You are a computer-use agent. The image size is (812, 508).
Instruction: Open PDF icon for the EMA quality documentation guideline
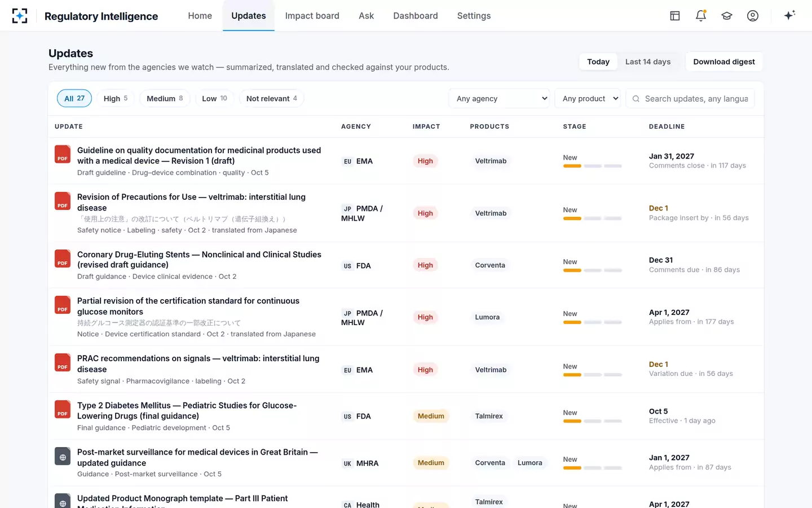(x=63, y=154)
